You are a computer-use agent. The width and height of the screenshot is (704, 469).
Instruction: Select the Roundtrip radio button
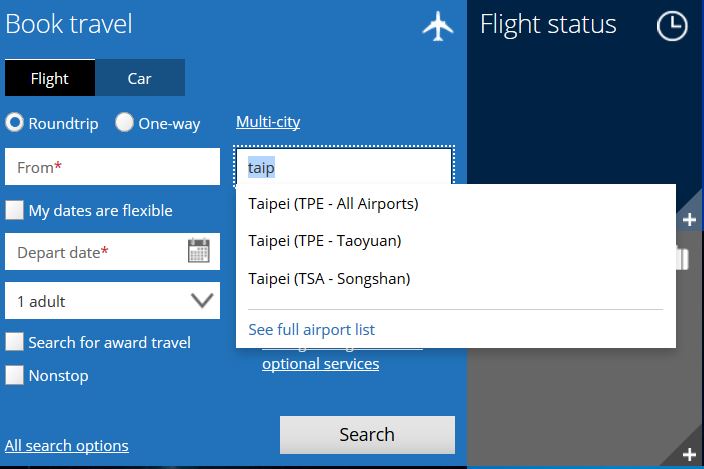[x=15, y=123]
